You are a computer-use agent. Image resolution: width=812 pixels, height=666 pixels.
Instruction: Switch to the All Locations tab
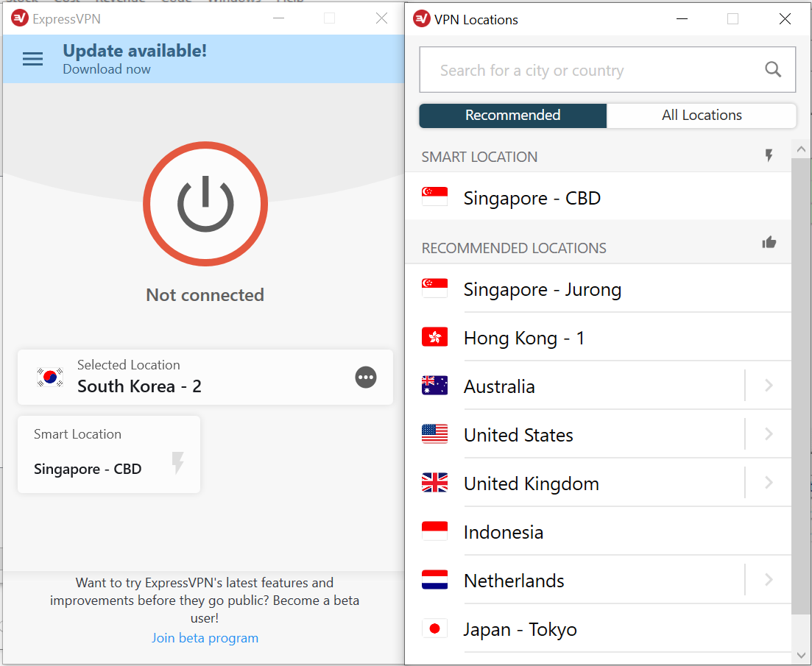(x=701, y=116)
